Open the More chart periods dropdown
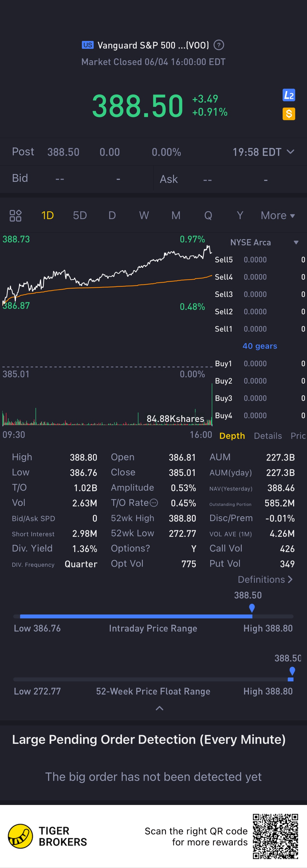307x868 pixels. 278,215
